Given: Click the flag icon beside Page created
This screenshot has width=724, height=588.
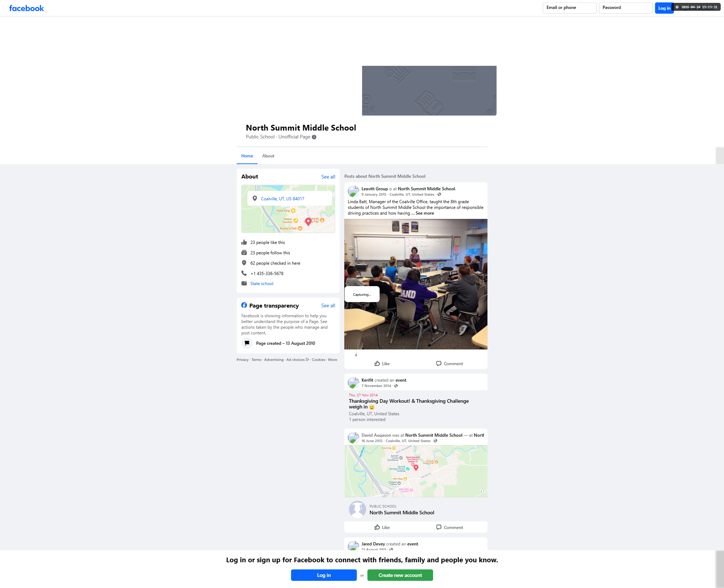Looking at the screenshot, I should click(x=247, y=343).
